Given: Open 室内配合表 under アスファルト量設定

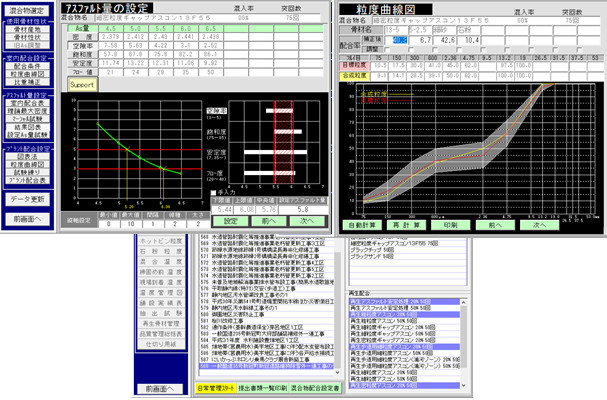Looking at the screenshot, I should [x=27, y=103].
